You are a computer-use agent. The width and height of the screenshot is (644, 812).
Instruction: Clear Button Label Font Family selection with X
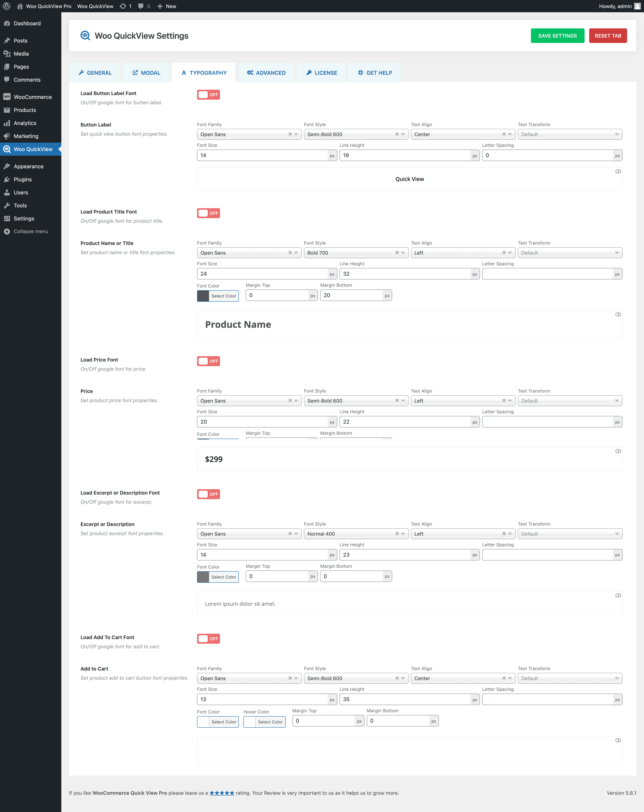[x=290, y=134]
